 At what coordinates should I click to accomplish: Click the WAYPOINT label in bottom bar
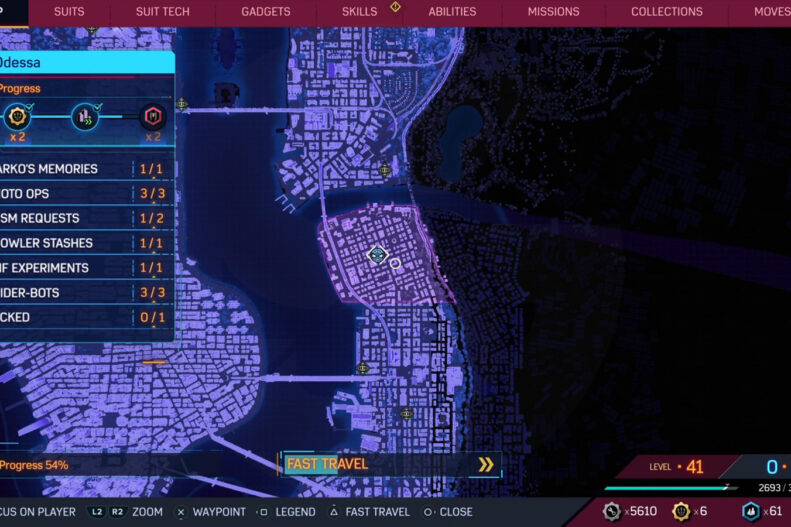pyautogui.click(x=219, y=512)
